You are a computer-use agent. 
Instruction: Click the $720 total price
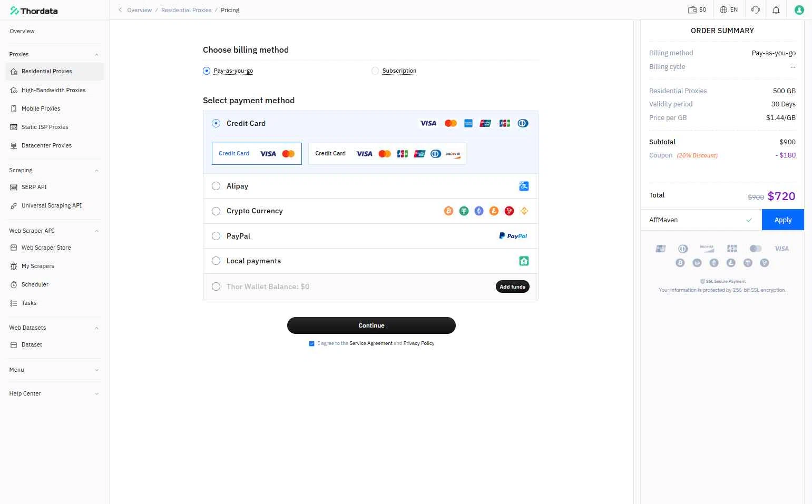coord(781,196)
